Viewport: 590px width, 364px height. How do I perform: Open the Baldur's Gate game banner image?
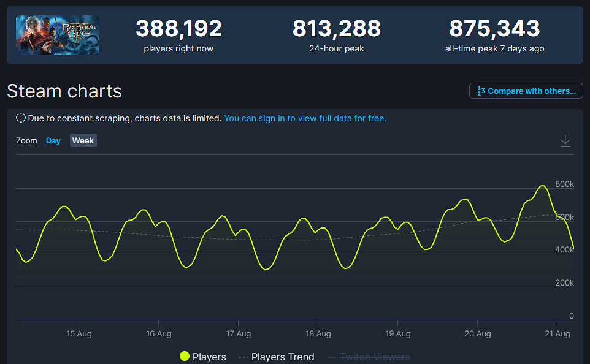[x=57, y=35]
